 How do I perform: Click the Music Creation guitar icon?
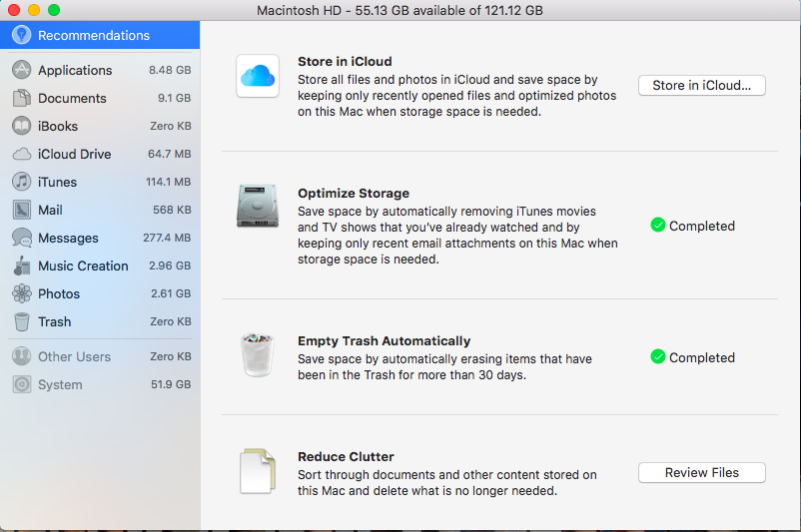coord(21,266)
